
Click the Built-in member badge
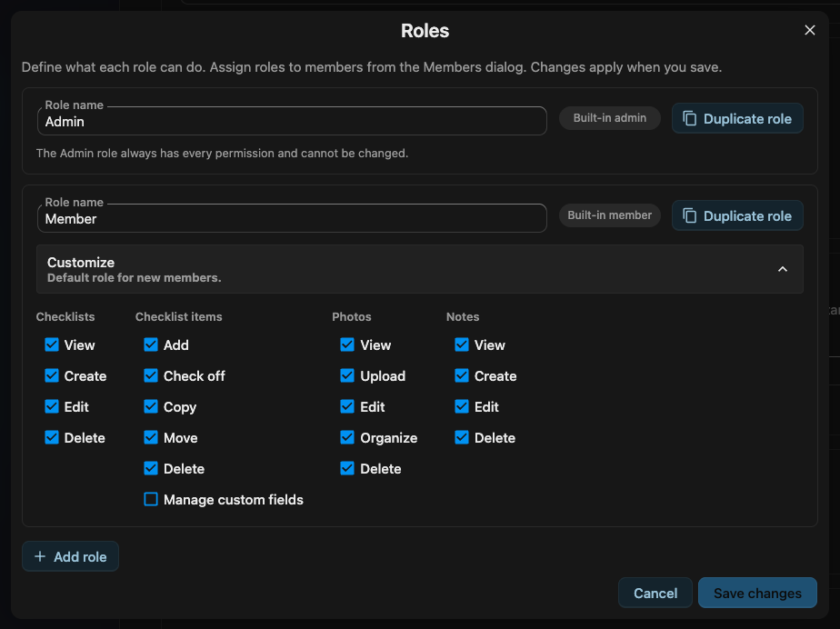(x=610, y=215)
